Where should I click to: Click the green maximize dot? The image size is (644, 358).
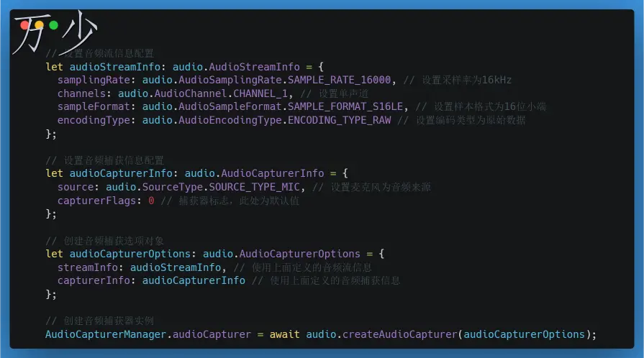tap(54, 25)
